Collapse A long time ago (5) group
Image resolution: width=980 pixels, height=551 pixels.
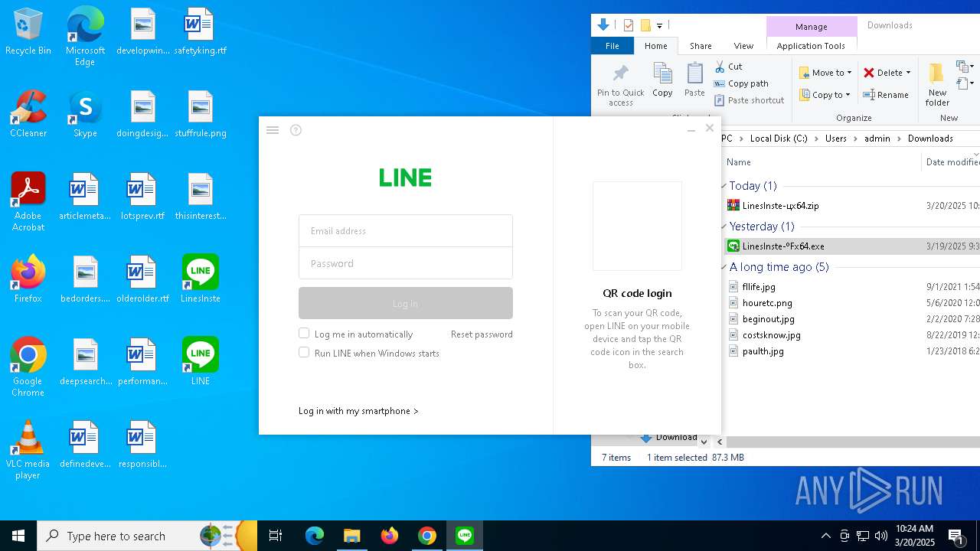(724, 267)
